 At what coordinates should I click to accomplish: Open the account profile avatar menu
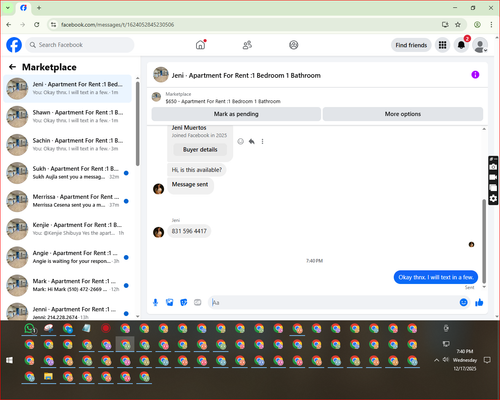(x=480, y=45)
